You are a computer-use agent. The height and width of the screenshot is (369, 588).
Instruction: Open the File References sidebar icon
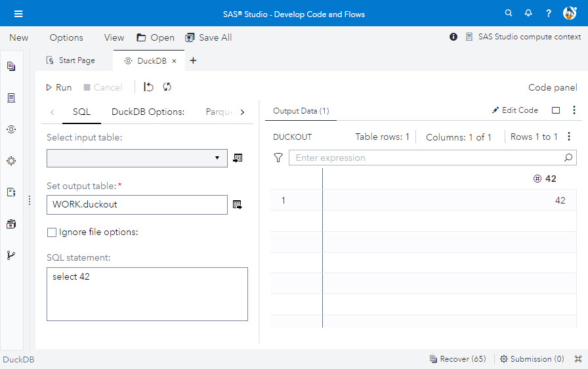tap(11, 224)
